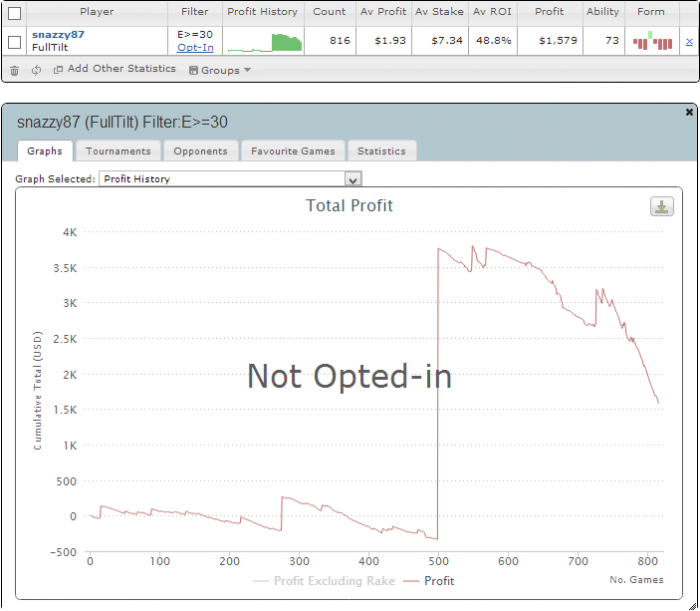Sort by the Av Profit column header
Viewport: 700px width, 611px height.
(x=383, y=12)
